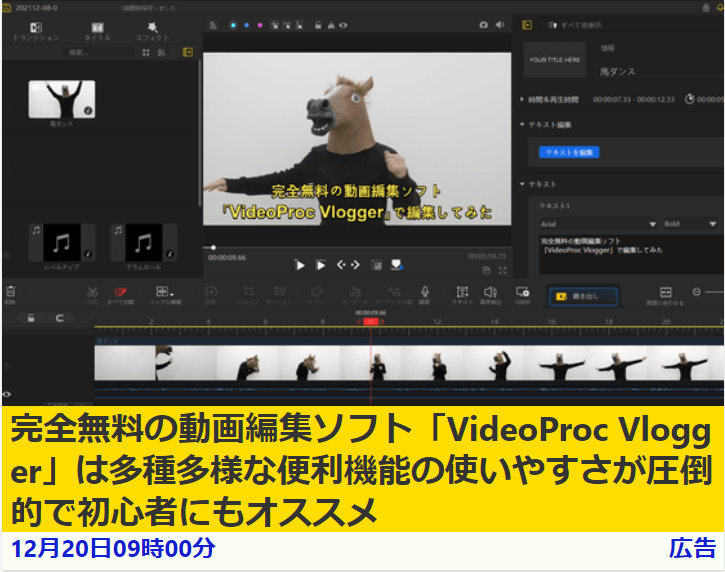Step to previous frame arrow

coord(341,264)
